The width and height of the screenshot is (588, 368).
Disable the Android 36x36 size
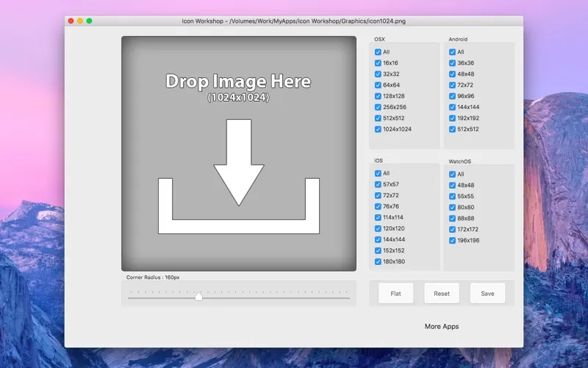tap(452, 63)
